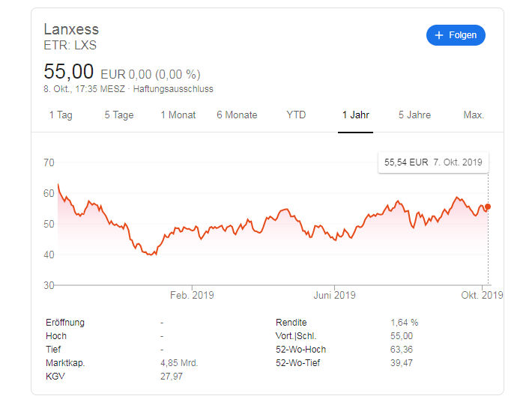Viewport: 532px width, 399px height.
Task: Click the 55,00 current price
Action: tap(68, 72)
